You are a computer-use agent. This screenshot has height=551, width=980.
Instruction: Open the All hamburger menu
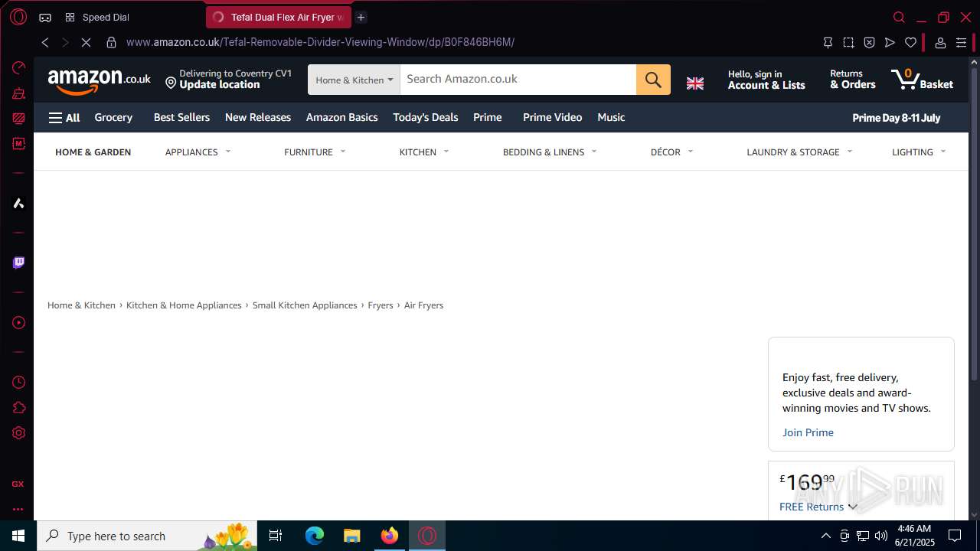pos(64,118)
